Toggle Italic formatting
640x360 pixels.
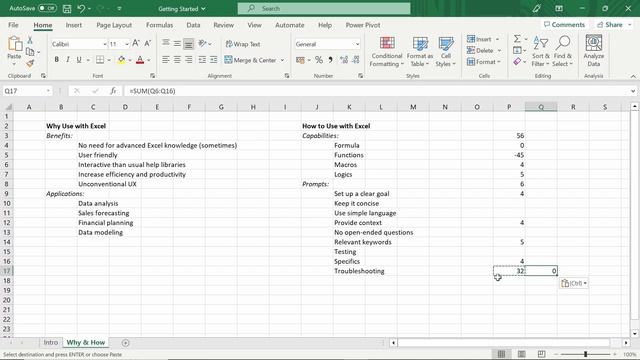(68, 60)
